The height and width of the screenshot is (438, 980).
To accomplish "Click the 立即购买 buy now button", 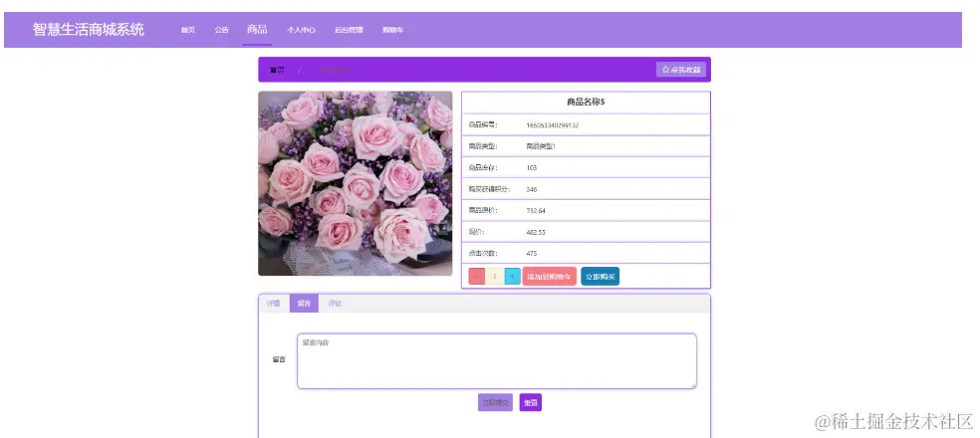I will click(600, 276).
